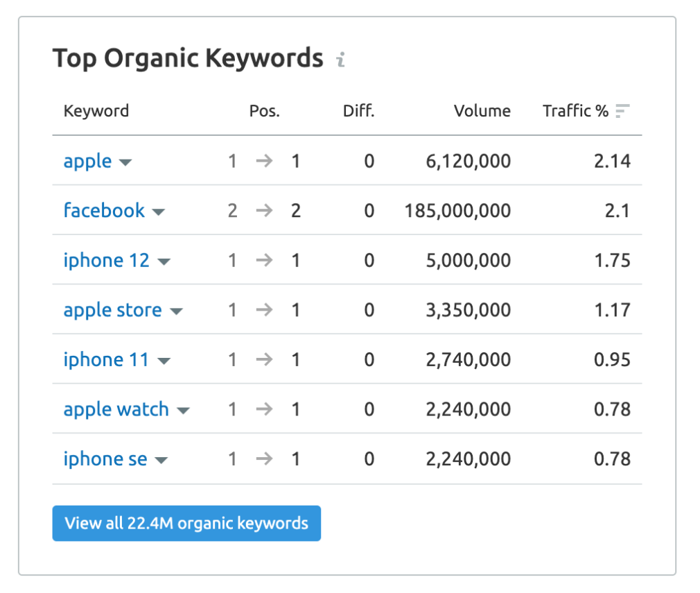The image size is (700, 593).
Task: Expand the iphone 12 keyword options
Action: pos(165,261)
